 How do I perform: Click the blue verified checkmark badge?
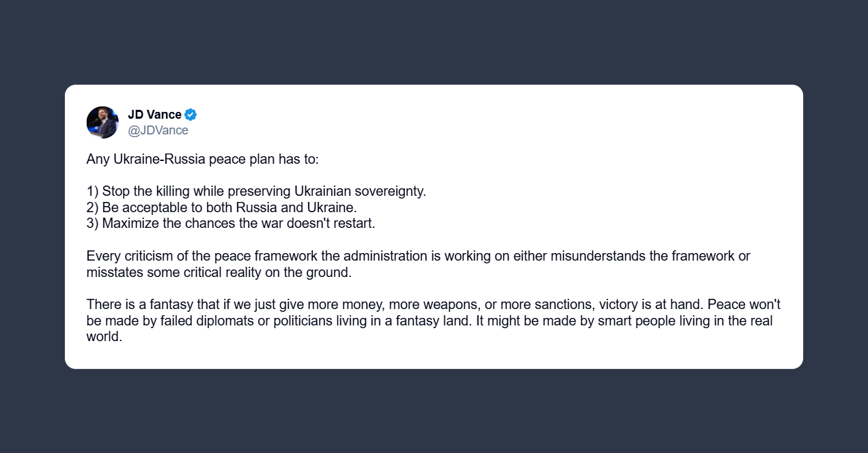click(x=191, y=115)
